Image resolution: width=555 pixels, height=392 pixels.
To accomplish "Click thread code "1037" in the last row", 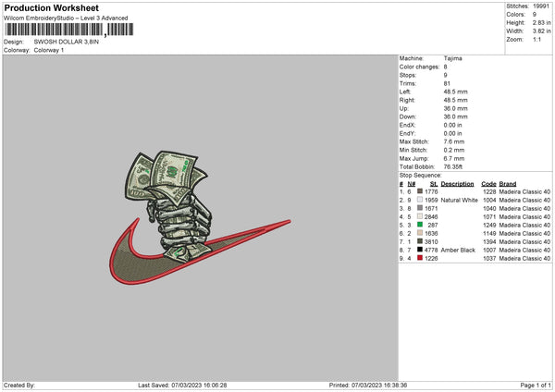I will (x=489, y=258).
